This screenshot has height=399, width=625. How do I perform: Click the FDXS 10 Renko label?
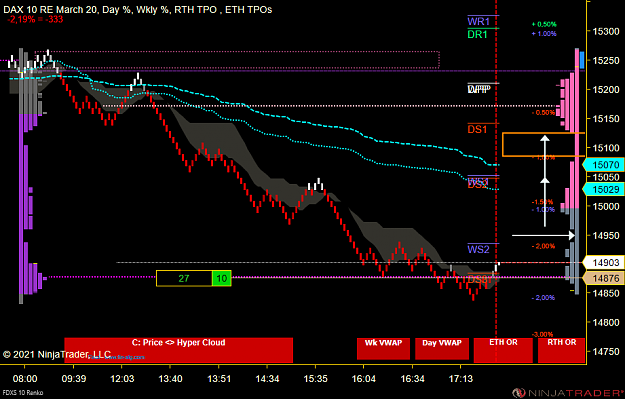click(23, 393)
